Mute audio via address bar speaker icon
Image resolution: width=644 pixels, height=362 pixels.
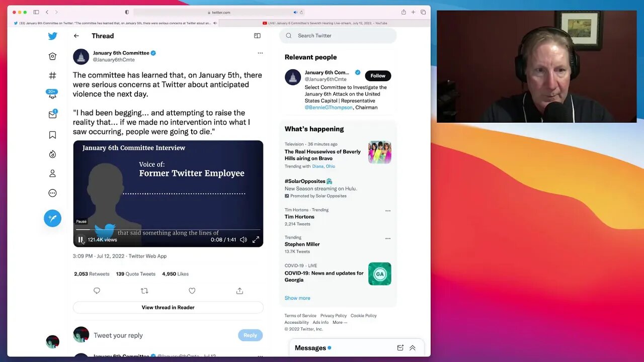(295, 12)
